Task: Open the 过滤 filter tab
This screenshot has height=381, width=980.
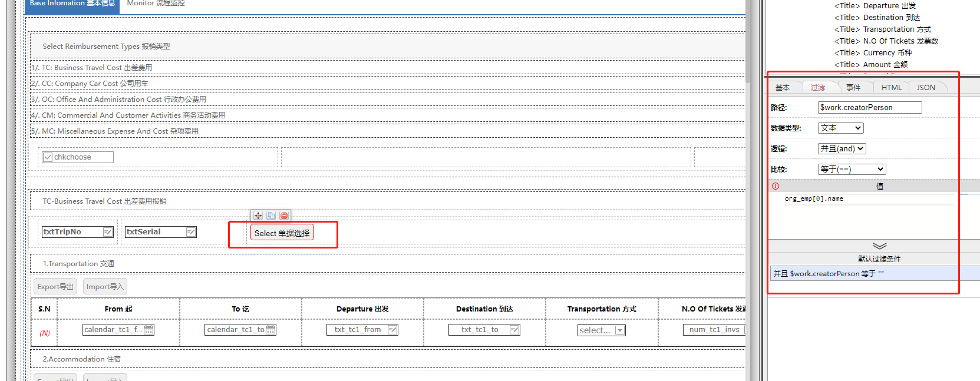Action: click(817, 87)
